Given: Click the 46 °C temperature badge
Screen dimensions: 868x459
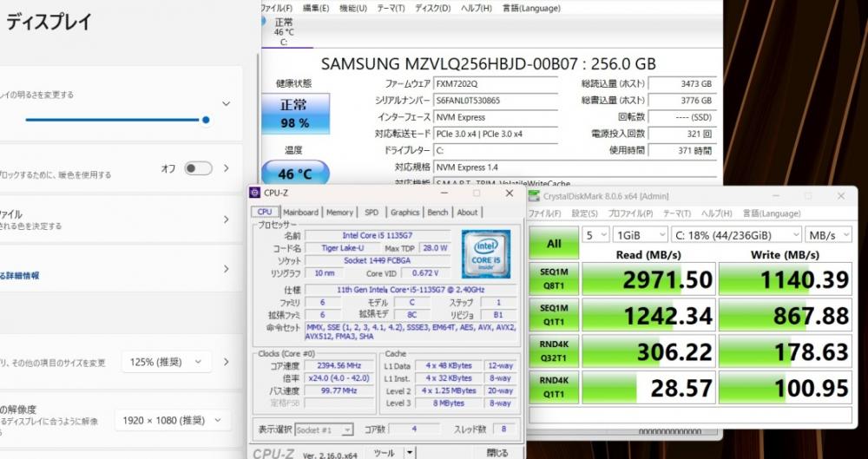Looking at the screenshot, I should tap(295, 174).
